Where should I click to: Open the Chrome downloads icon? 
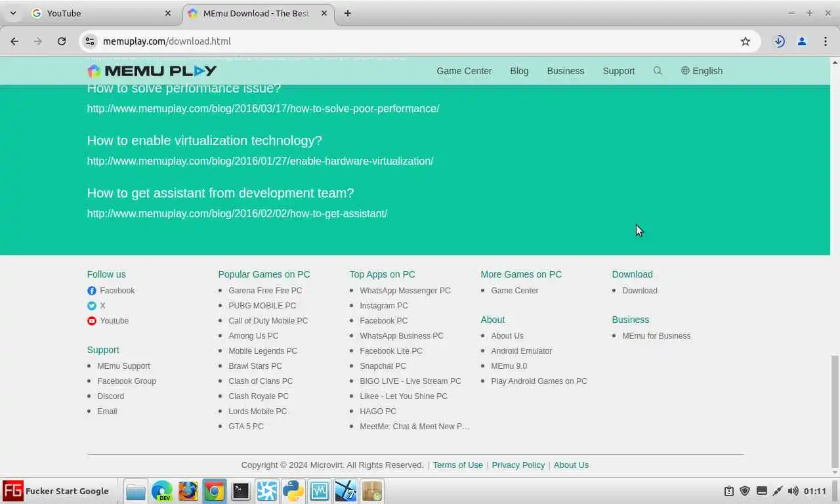[x=779, y=41]
